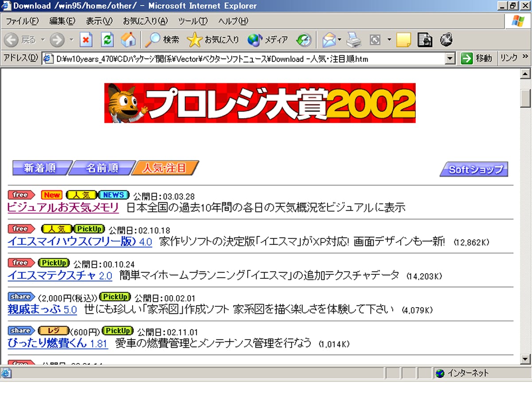
Task: Open the メディア media pane
Action: tap(268, 40)
